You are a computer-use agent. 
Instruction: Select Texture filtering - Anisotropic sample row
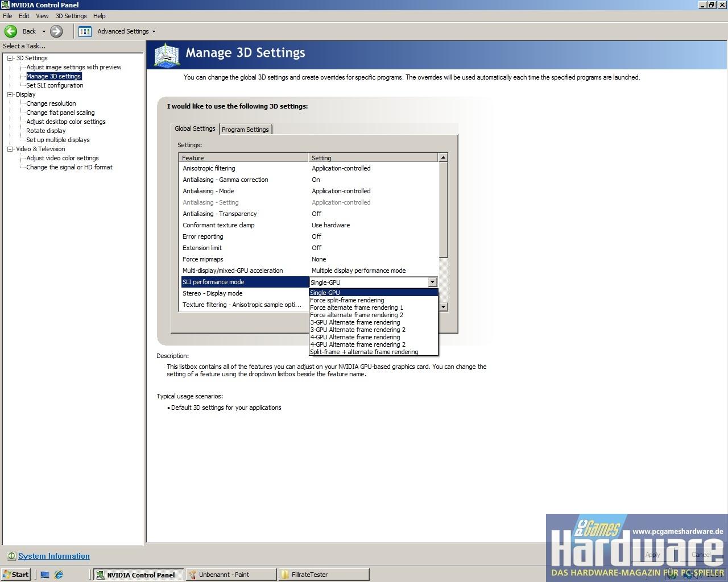(245, 305)
